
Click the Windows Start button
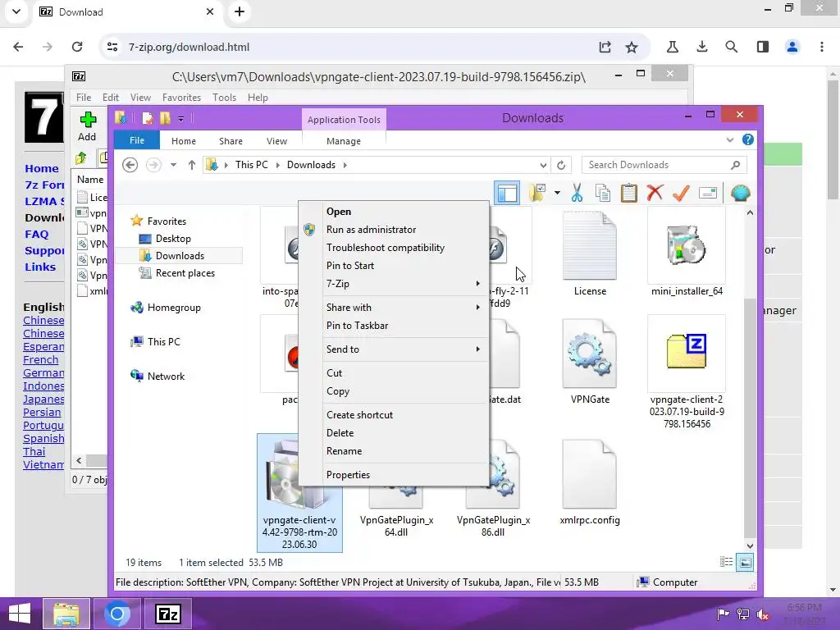point(20,614)
